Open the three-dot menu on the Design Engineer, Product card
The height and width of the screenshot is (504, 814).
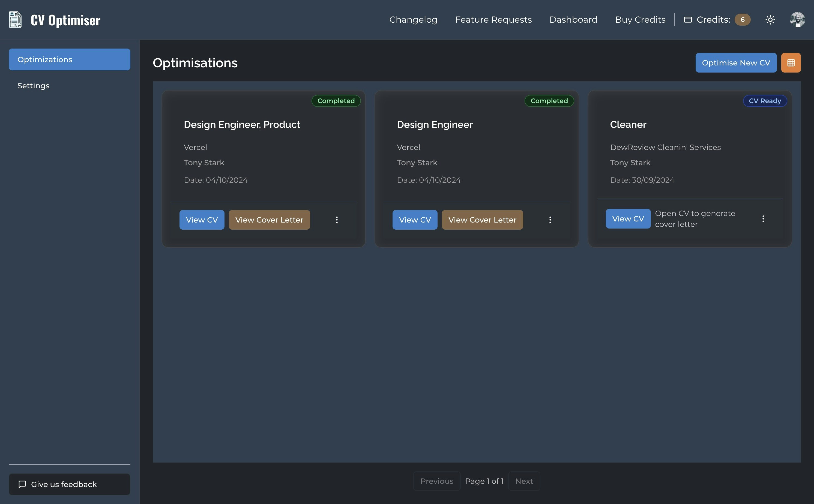click(x=337, y=220)
